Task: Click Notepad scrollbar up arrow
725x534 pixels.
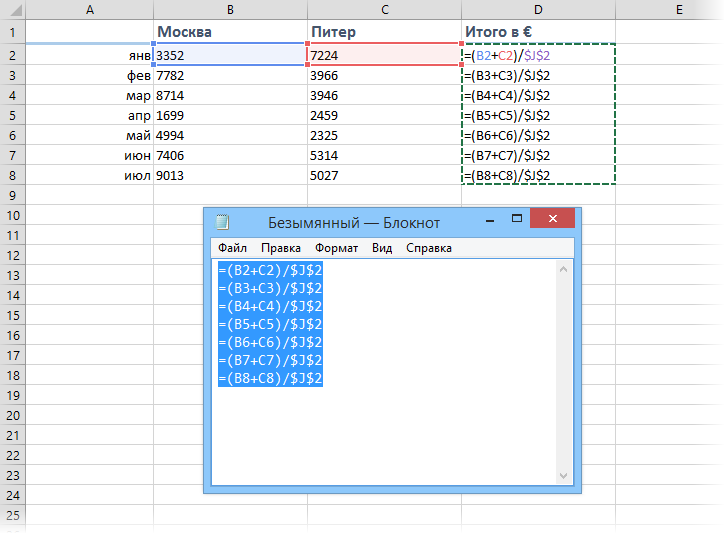Action: [x=563, y=269]
